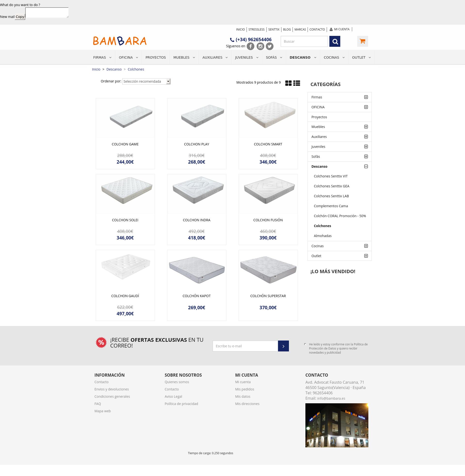Go to PROYECTOS in navigation bar

point(155,57)
